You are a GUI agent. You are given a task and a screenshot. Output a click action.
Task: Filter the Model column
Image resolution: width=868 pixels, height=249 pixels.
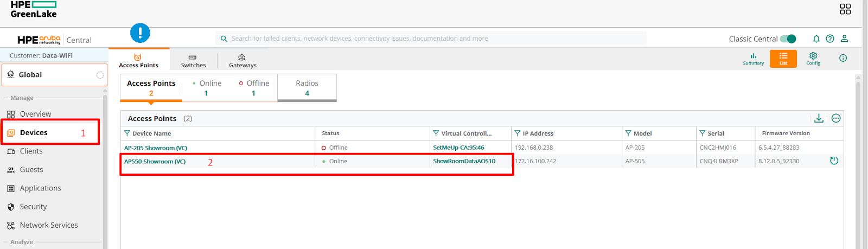point(628,133)
